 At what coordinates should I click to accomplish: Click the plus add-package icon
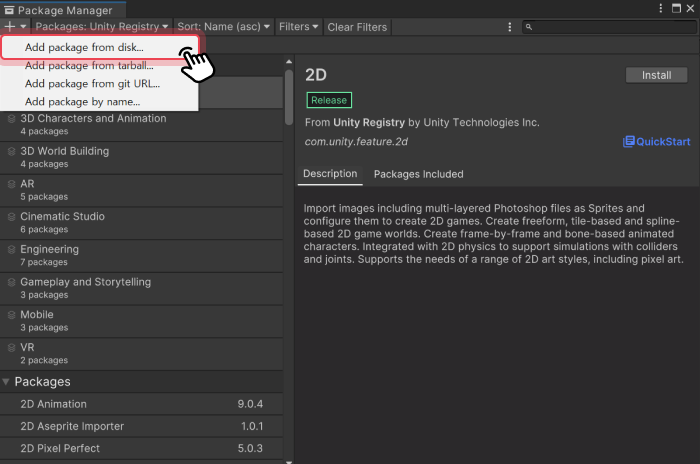click(x=11, y=27)
